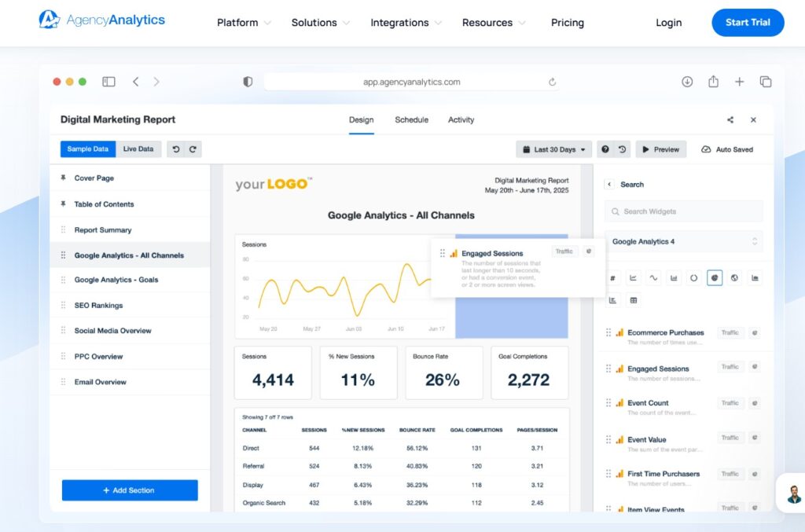Open the share report icon

coord(730,120)
